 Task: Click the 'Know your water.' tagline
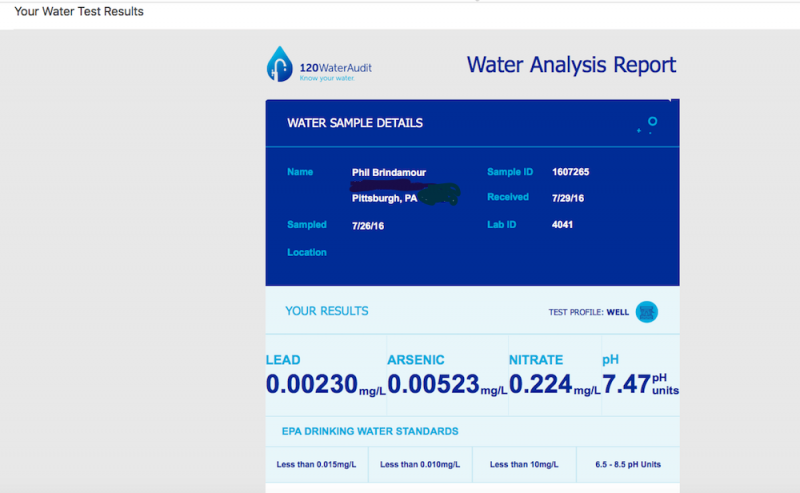[327, 78]
